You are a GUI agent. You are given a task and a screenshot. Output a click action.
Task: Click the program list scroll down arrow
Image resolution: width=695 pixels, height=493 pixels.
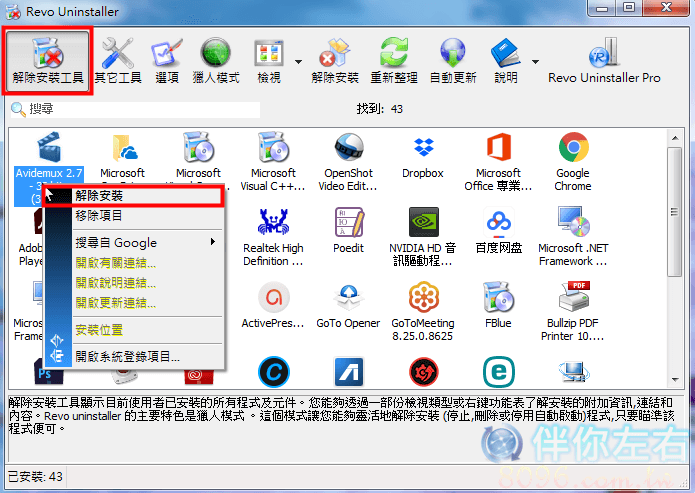[x=675, y=380]
